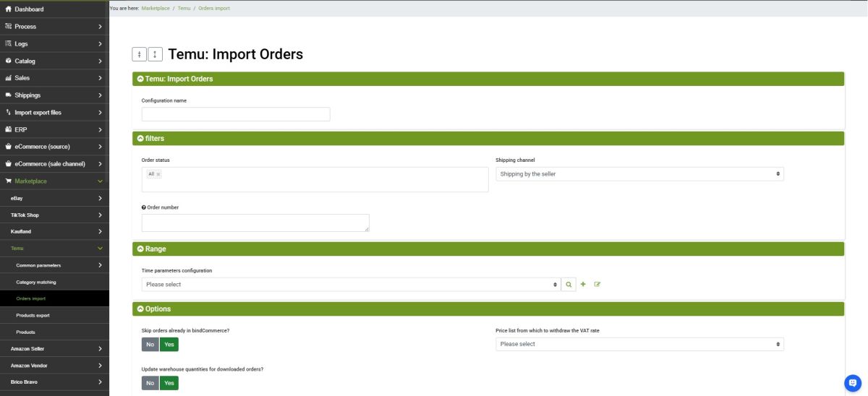Click the collapse-all sections icon beside title
Viewport: 868px width, 396px height.
click(x=140, y=54)
